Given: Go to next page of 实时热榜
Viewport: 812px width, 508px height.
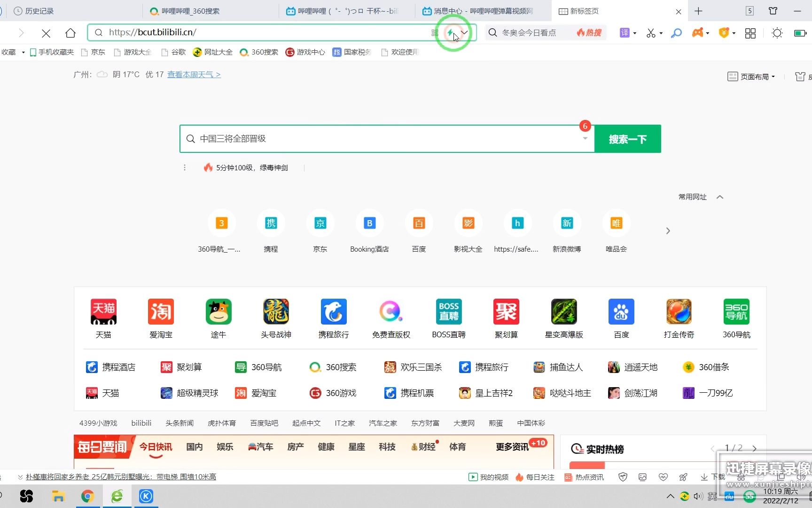Looking at the screenshot, I should pos(755,448).
